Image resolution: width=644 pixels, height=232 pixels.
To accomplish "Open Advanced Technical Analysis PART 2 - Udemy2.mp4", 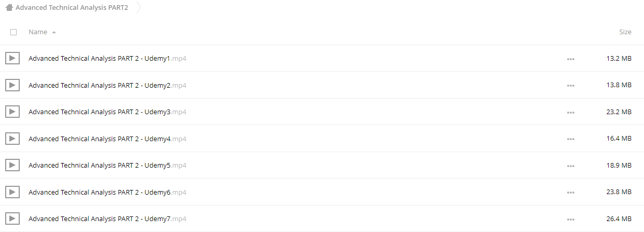I will 108,85.
